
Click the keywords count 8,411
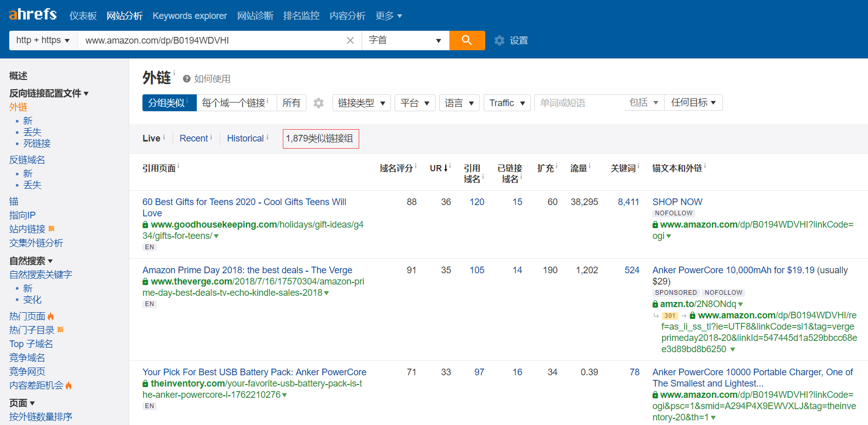[x=629, y=202]
